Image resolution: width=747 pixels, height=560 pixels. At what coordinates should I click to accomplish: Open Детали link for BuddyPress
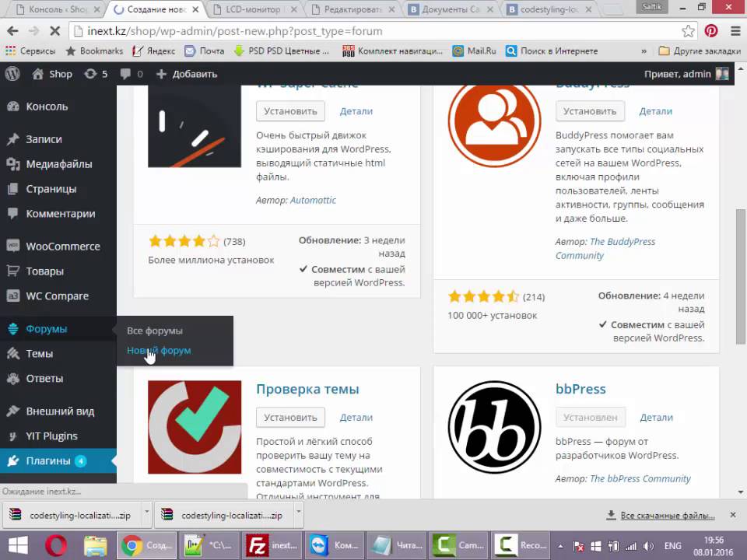click(x=655, y=111)
